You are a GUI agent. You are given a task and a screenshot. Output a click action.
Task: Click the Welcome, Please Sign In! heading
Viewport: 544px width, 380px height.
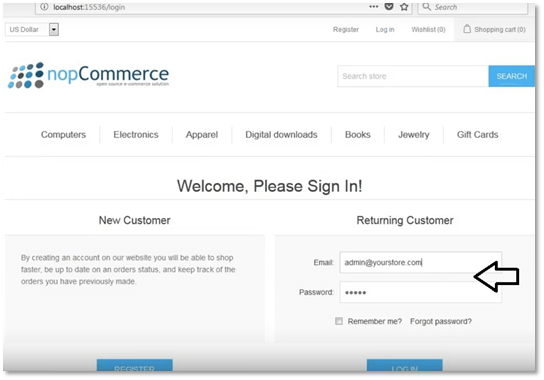click(x=270, y=186)
